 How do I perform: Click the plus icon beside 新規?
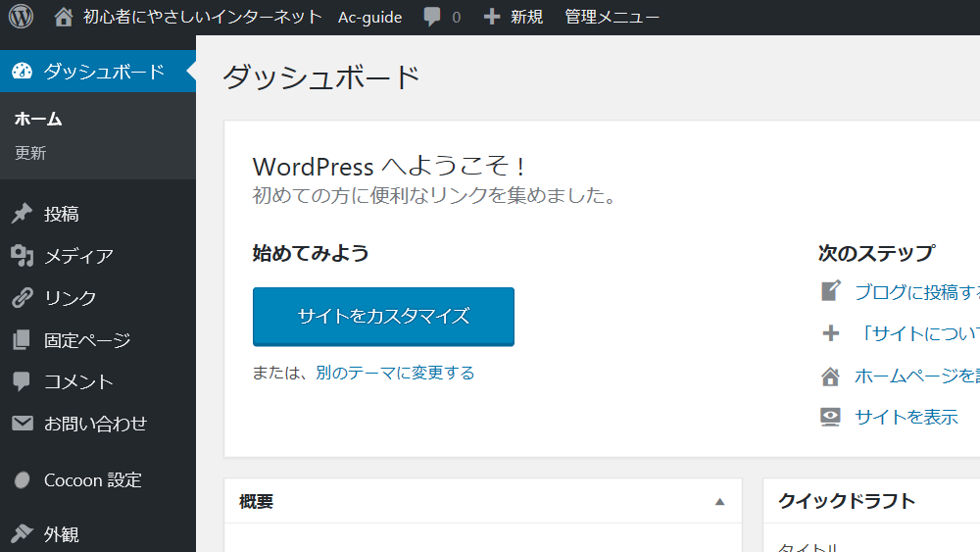tap(492, 17)
